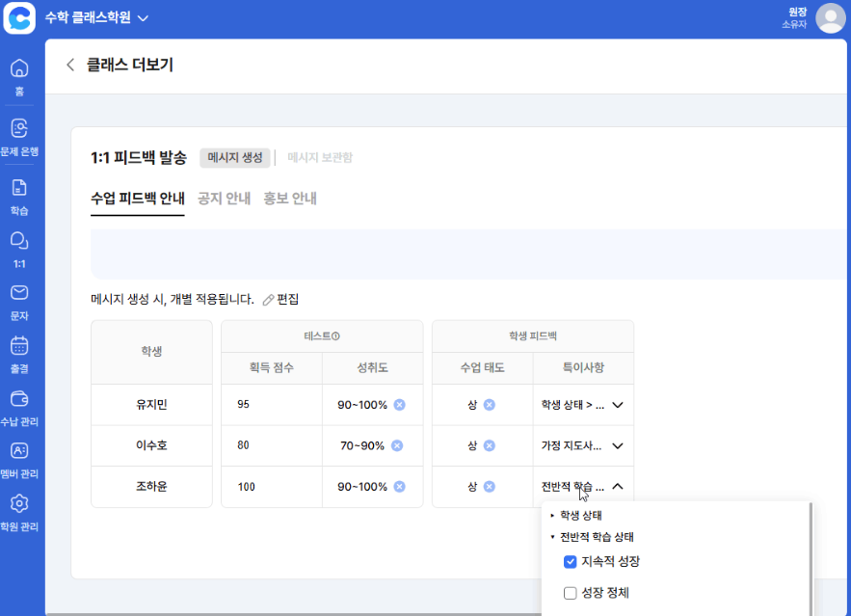Go back with the arrow beside 클래스 더보기
This screenshot has width=851, height=616.
(70, 65)
